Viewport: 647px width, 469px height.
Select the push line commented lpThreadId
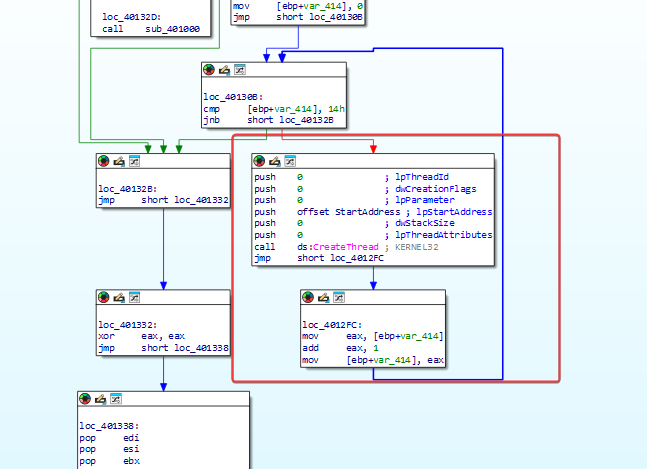coord(352,177)
